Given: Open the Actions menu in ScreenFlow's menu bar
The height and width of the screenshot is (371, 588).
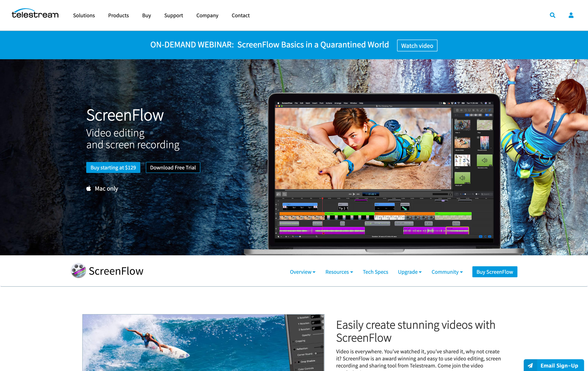Looking at the screenshot, I should click(x=329, y=103).
